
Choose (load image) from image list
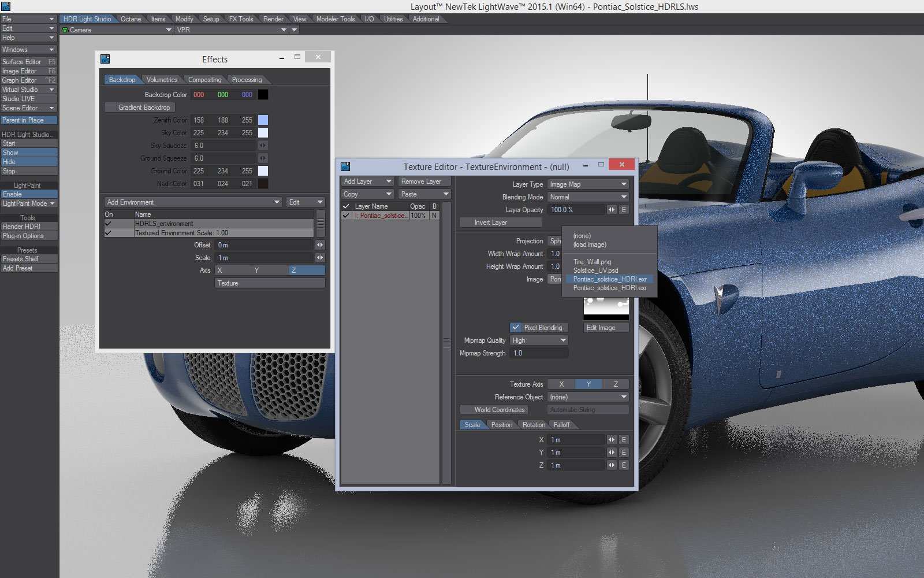click(590, 244)
